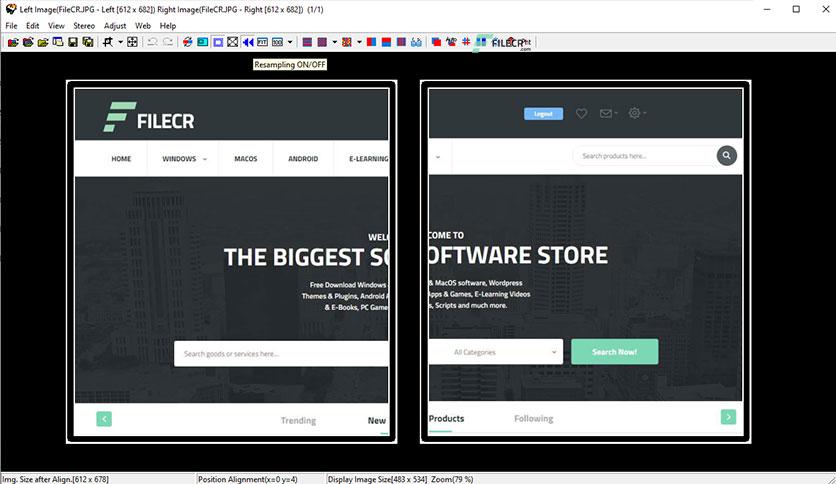The image size is (836, 484).
Task: Click the second folder icon for opening left/right images
Action: pyautogui.click(x=28, y=42)
